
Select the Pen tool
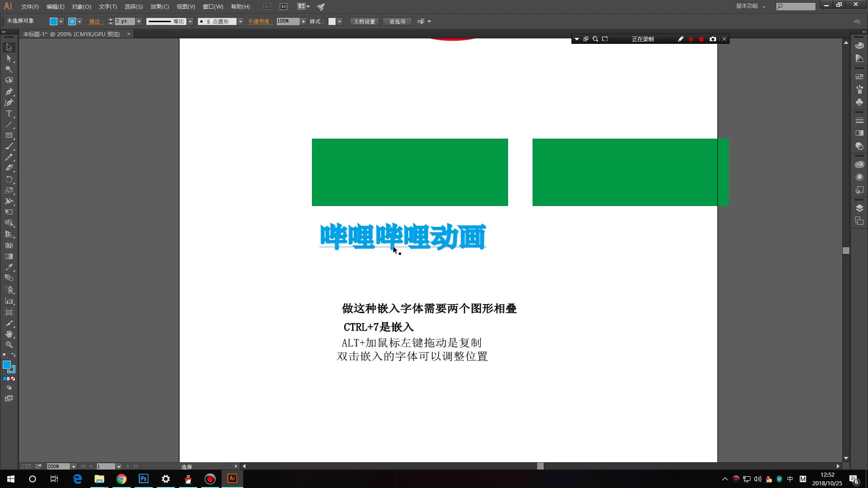click(x=9, y=91)
